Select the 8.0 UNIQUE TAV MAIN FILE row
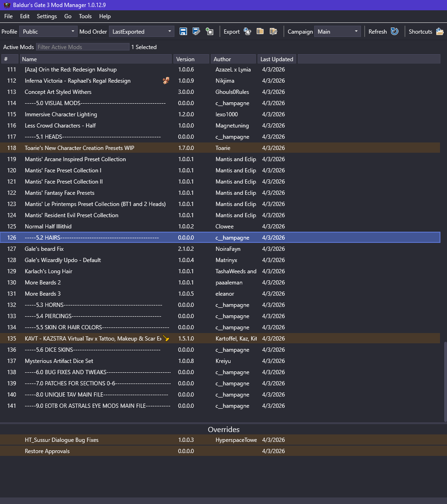 pos(220,394)
